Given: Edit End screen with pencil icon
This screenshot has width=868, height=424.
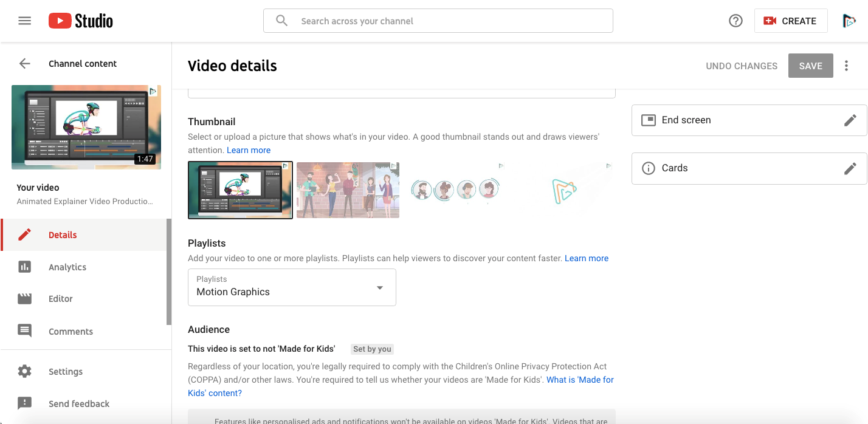Looking at the screenshot, I should coord(850,120).
